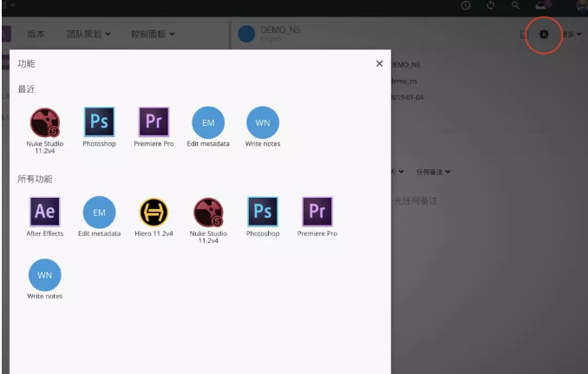Viewport: 588px width, 374px height.
Task: Click the refresh sync icon in top bar
Action: tap(491, 5)
